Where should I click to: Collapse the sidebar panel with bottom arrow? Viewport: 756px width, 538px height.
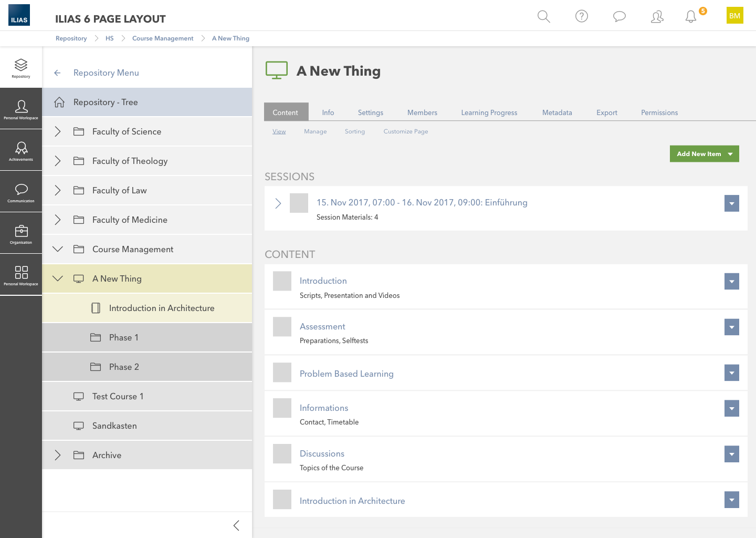[236, 525]
